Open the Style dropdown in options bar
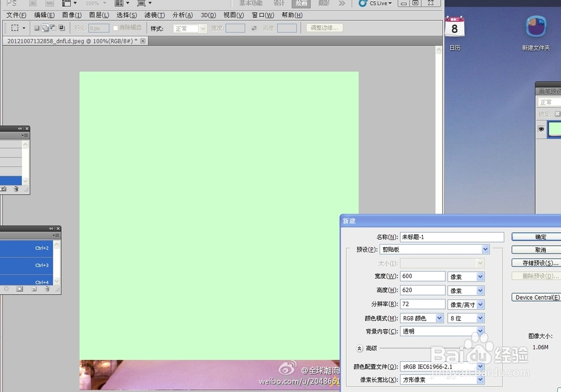This screenshot has width=561, height=392. (190, 29)
